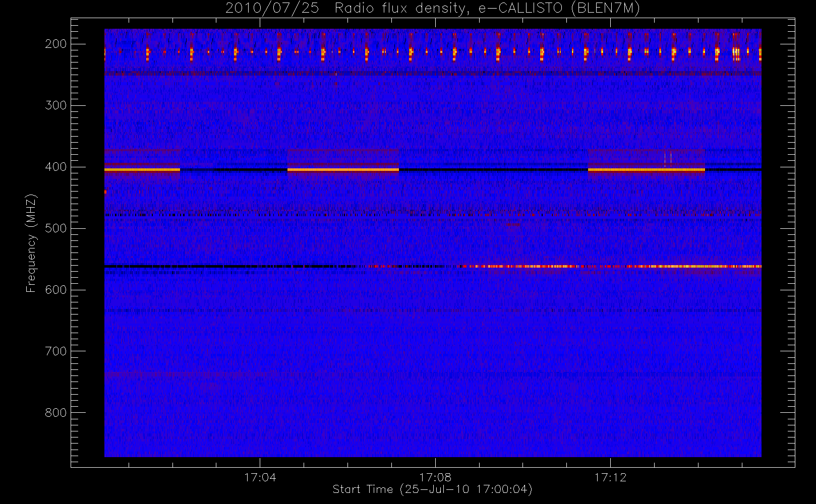Click the 17:08 time tick label
Viewport: 816px width, 504px height.
click(435, 477)
